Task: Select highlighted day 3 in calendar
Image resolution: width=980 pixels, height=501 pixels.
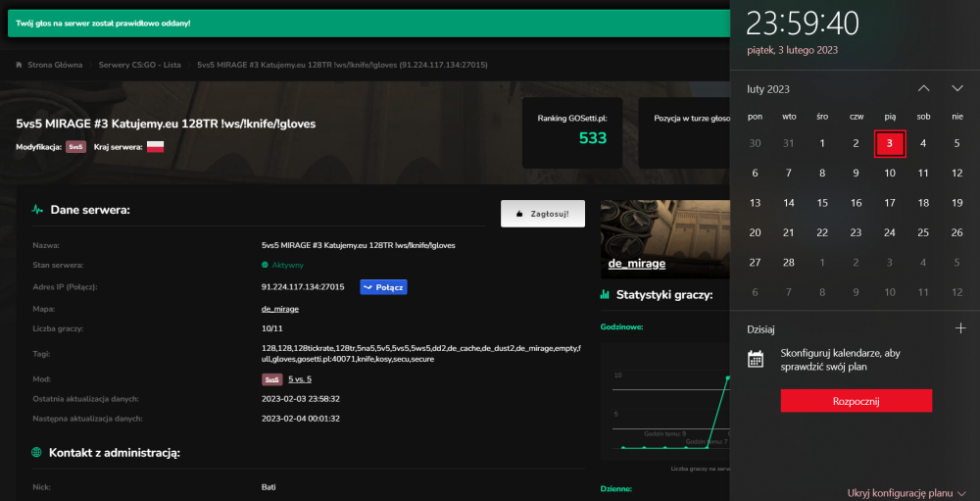Action: click(x=890, y=143)
